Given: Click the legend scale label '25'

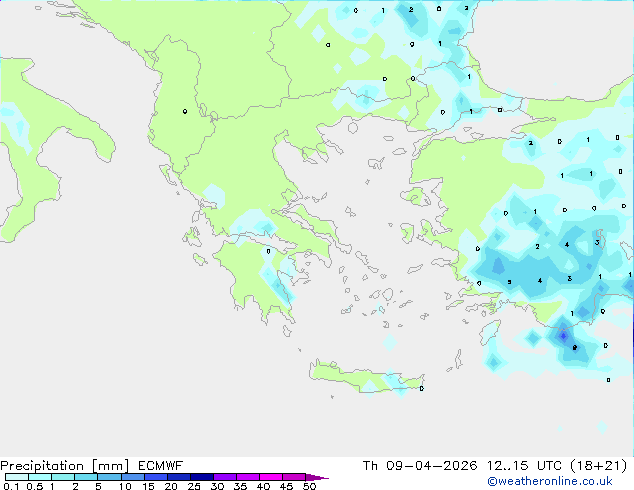Looking at the screenshot, I should click(x=194, y=486).
